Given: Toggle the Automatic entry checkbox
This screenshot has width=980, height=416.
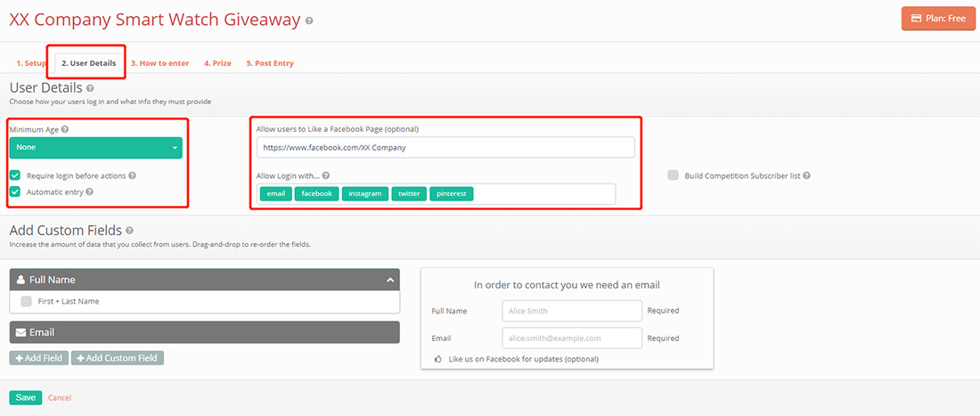Looking at the screenshot, I should (15, 192).
